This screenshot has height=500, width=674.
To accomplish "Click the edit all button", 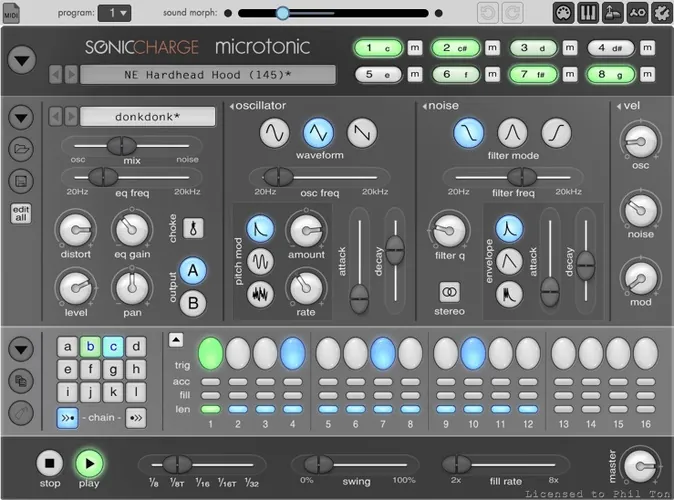I will (x=21, y=213).
